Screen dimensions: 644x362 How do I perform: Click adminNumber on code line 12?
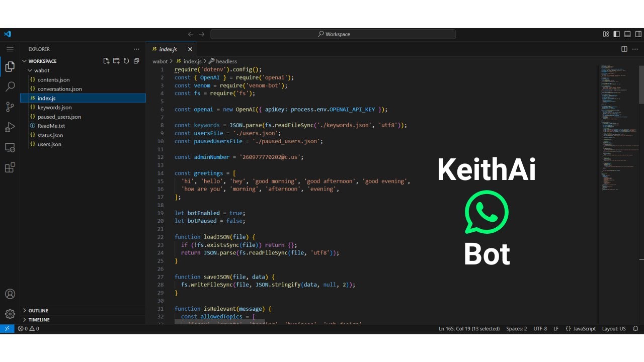pyautogui.click(x=211, y=157)
